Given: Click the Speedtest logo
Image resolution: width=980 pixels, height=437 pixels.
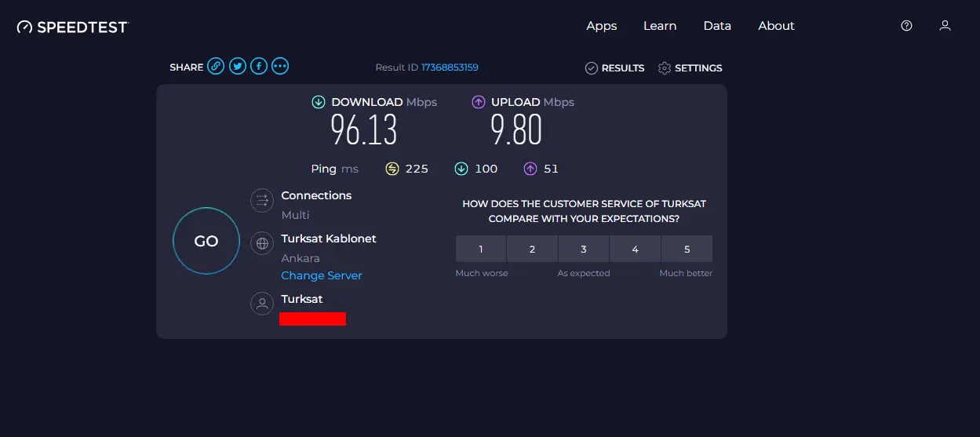Looking at the screenshot, I should [x=72, y=27].
